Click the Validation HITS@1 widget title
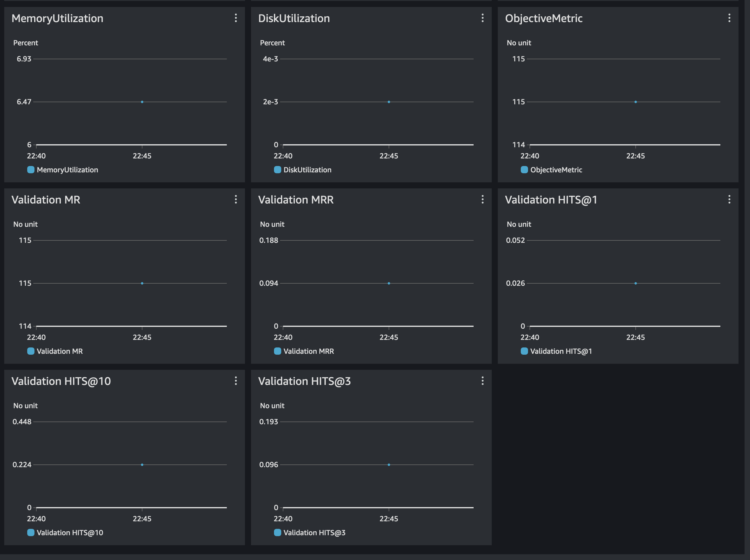The height and width of the screenshot is (560, 750). [x=551, y=200]
